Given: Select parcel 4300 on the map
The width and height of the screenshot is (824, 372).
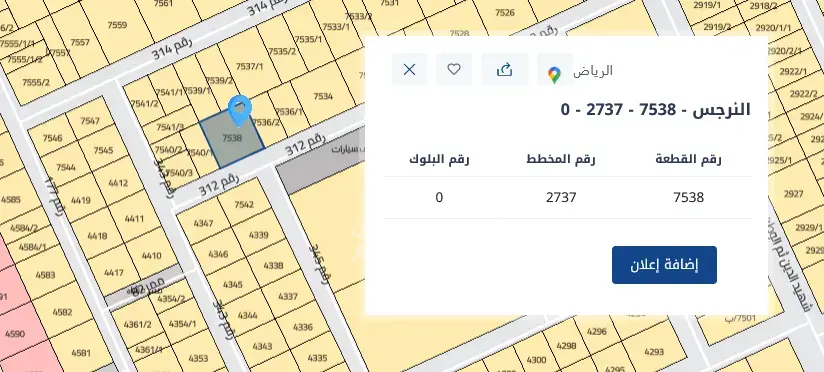Looking at the screenshot, I should (536, 360).
